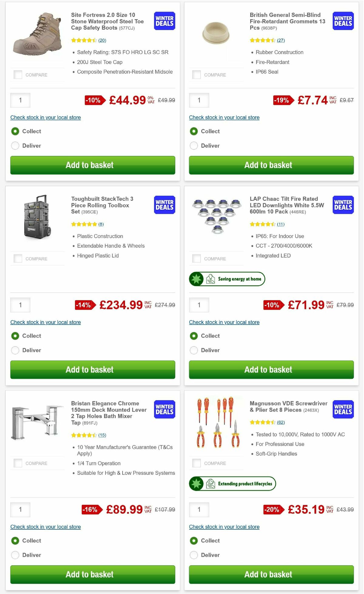The width and height of the screenshot is (364, 594).
Task: Enable Compare for LED downlights
Action: tap(197, 258)
